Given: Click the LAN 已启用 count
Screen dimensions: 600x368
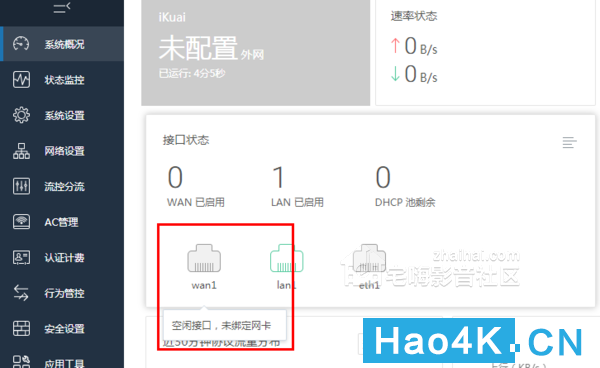Looking at the screenshot, I should click(x=278, y=177).
